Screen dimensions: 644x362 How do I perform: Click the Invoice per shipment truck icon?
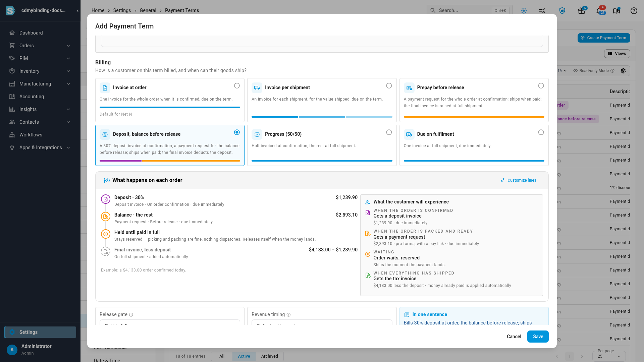pyautogui.click(x=257, y=88)
